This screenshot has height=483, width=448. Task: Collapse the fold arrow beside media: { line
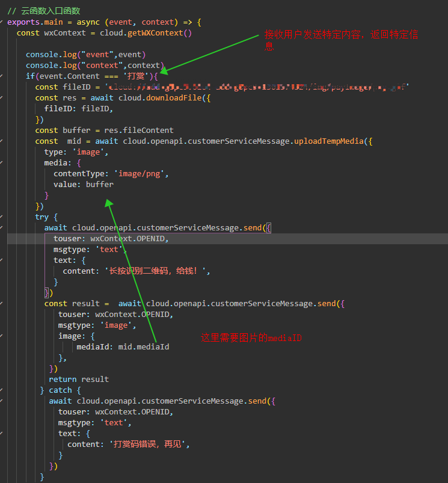[2, 162]
